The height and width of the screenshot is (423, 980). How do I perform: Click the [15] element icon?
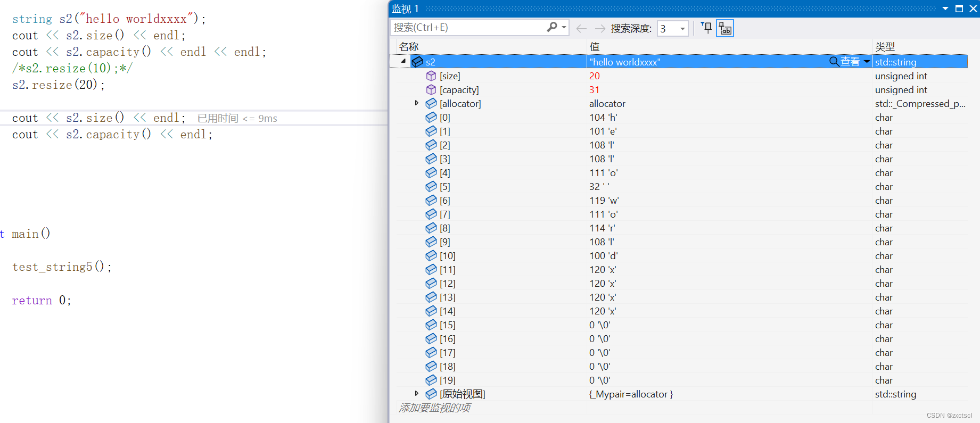coord(431,325)
